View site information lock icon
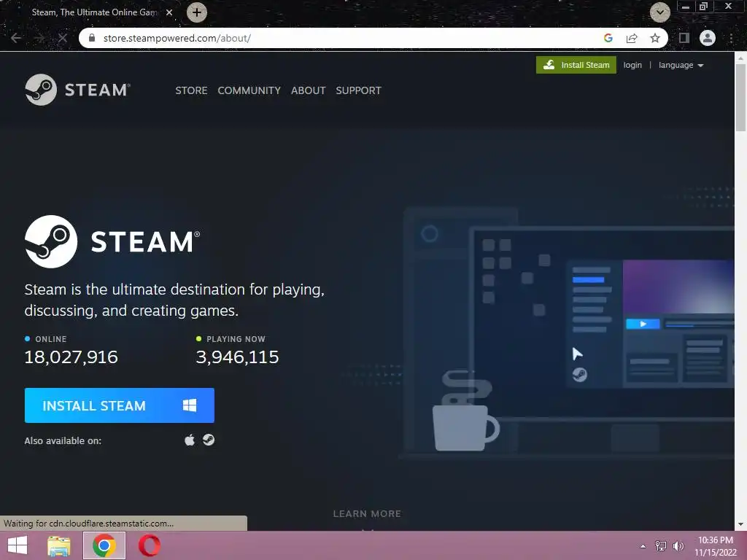Screen dimensions: 747x560 pyautogui.click(x=92, y=38)
